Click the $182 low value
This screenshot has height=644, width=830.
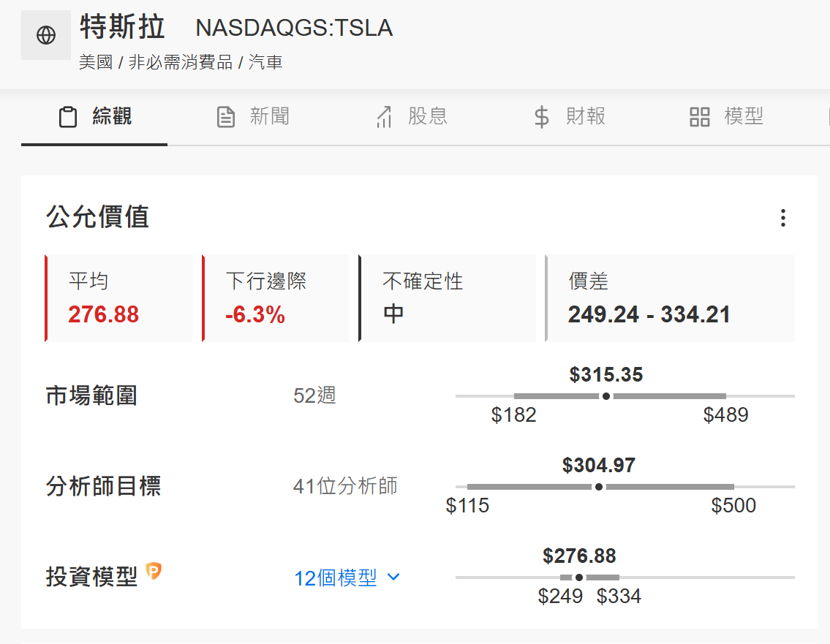click(513, 415)
